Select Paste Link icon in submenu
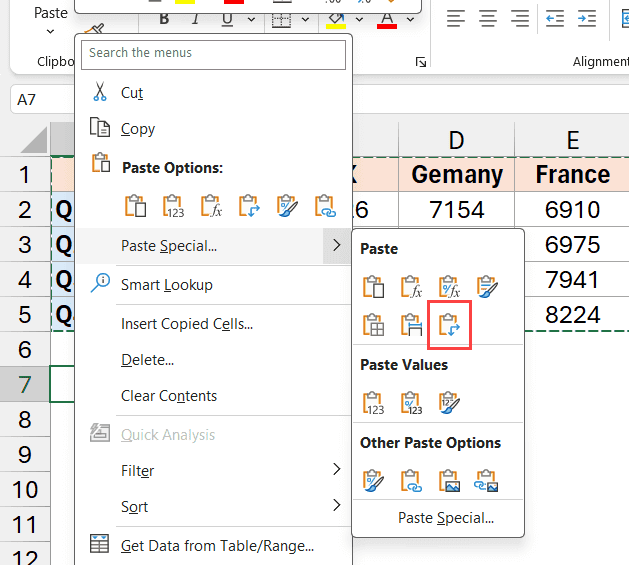This screenshot has height=565, width=629. (x=411, y=481)
